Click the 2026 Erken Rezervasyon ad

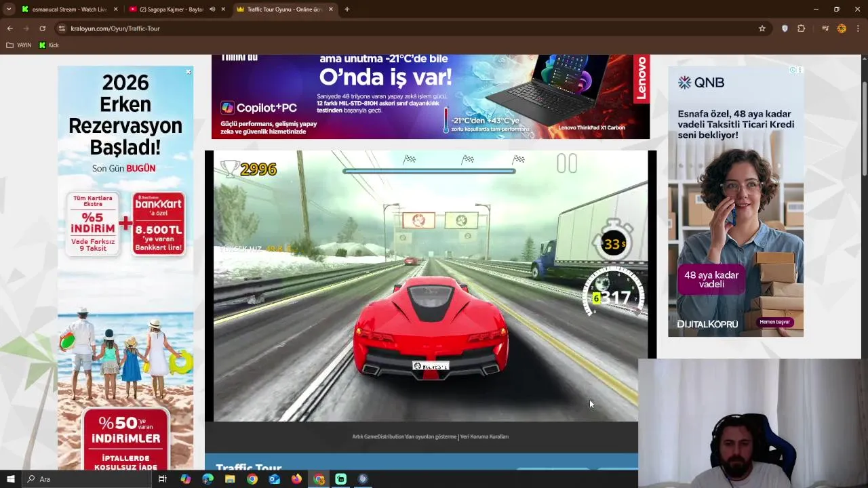pyautogui.click(x=125, y=268)
